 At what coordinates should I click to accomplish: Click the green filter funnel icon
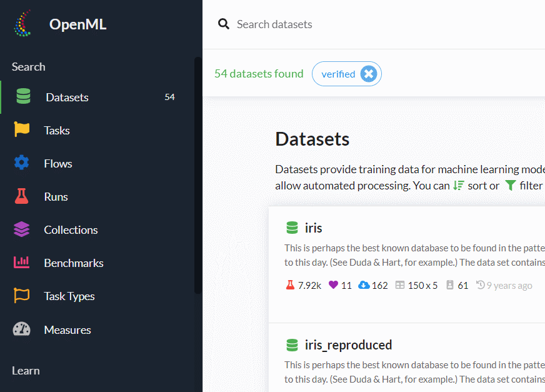tap(511, 186)
